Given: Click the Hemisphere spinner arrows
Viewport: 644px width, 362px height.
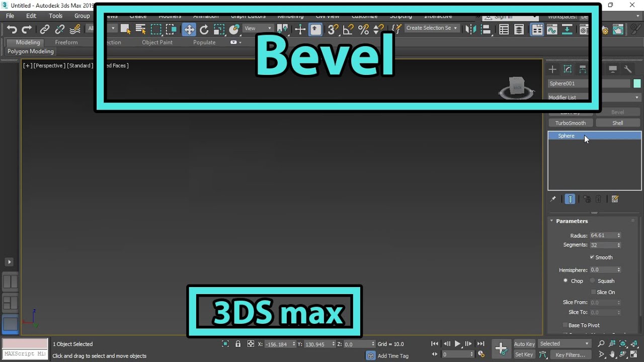Looking at the screenshot, I should (619, 270).
